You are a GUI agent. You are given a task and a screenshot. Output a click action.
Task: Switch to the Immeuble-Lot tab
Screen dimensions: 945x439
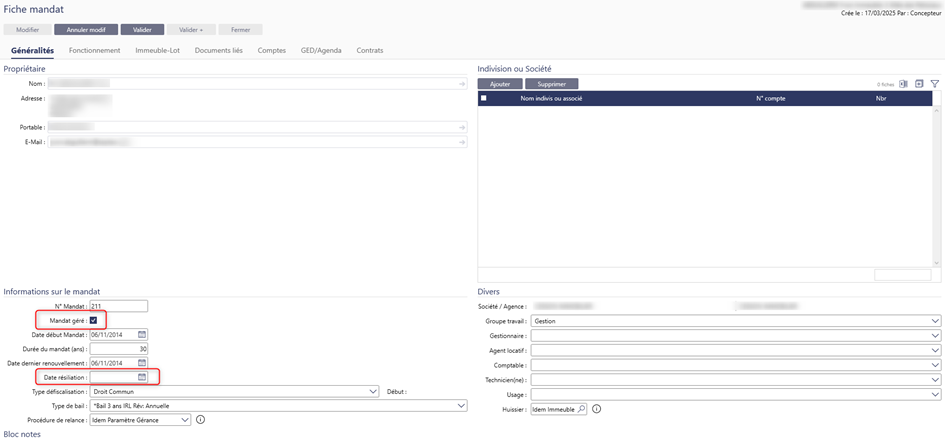(157, 50)
